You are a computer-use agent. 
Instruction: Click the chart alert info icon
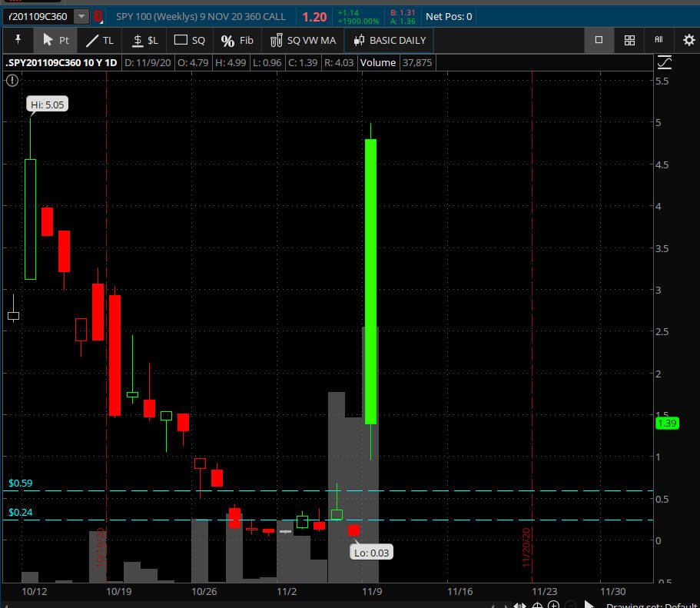click(12, 79)
